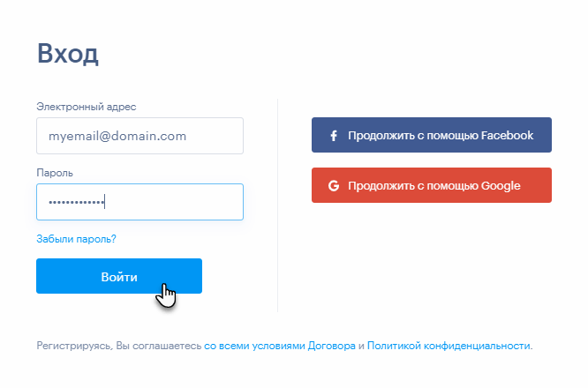Viewport: 588px width, 388px height.
Task: Click the myemail@domain.com text in field
Action: click(117, 136)
